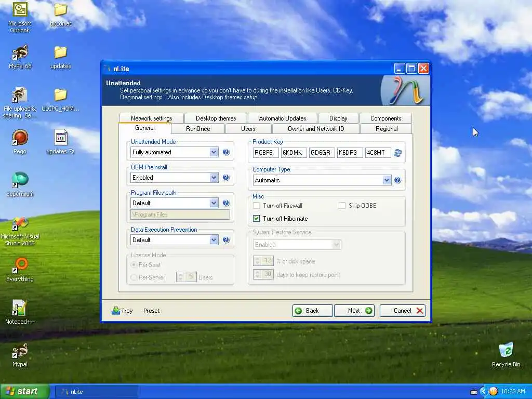Screen dimensions: 532x399
Task: Click the Tray icon in nLite
Action: [x=116, y=311]
